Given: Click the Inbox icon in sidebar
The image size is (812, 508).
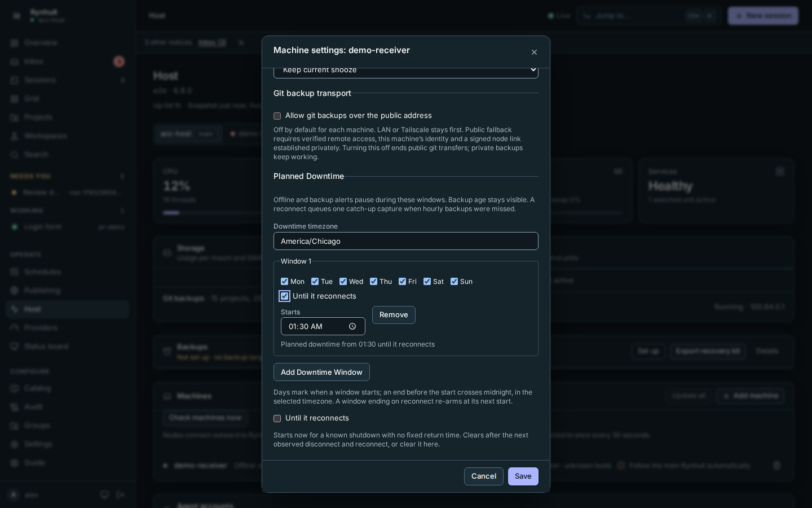Looking at the screenshot, I should 15,62.
